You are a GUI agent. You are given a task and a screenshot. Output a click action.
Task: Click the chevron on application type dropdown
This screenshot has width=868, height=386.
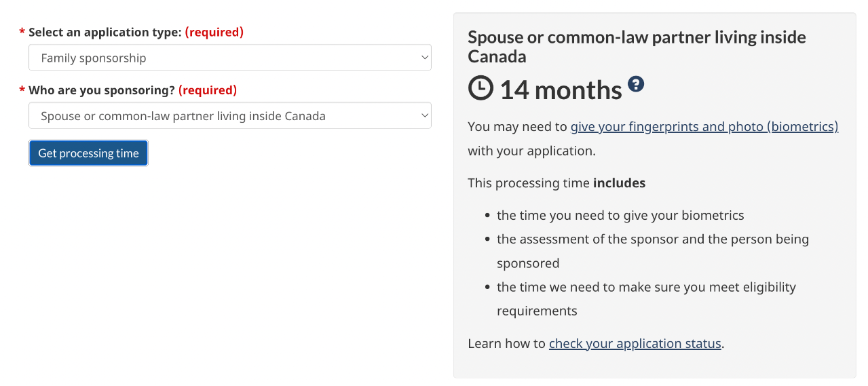(x=425, y=58)
